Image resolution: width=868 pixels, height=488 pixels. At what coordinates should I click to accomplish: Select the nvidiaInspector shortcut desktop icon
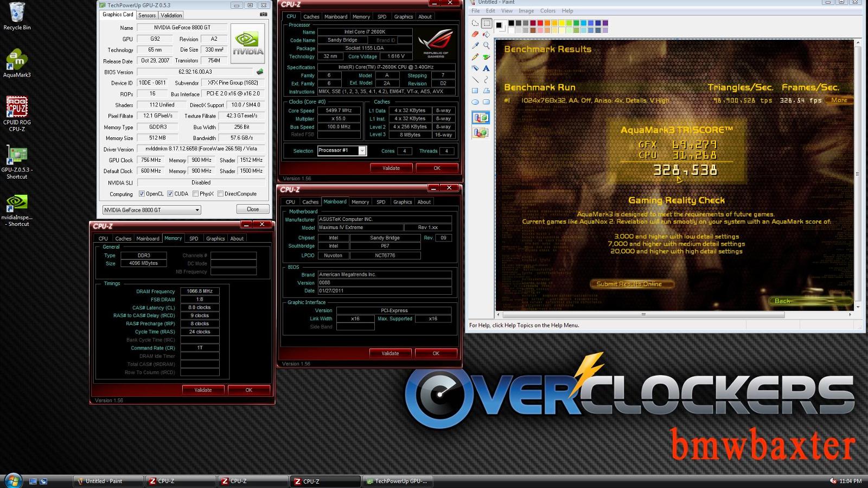coord(17,210)
